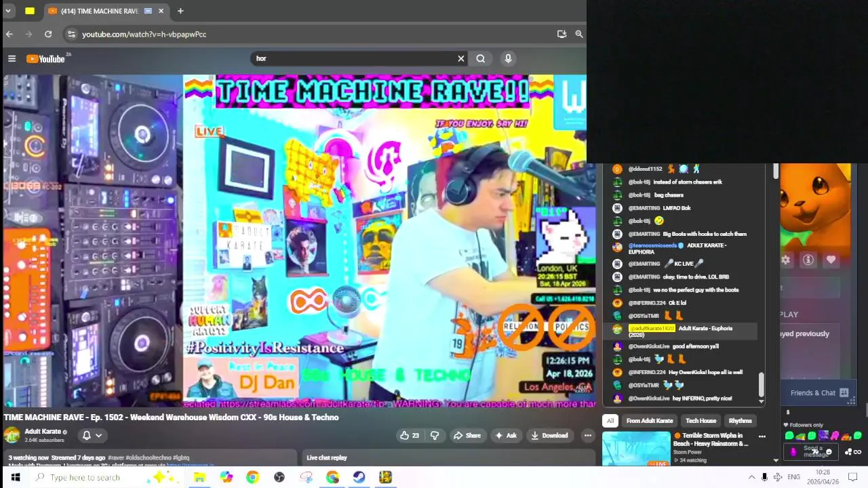Screen dimensions: 868x488
Task: Select the From Adult Karate chip
Action: [650, 421]
